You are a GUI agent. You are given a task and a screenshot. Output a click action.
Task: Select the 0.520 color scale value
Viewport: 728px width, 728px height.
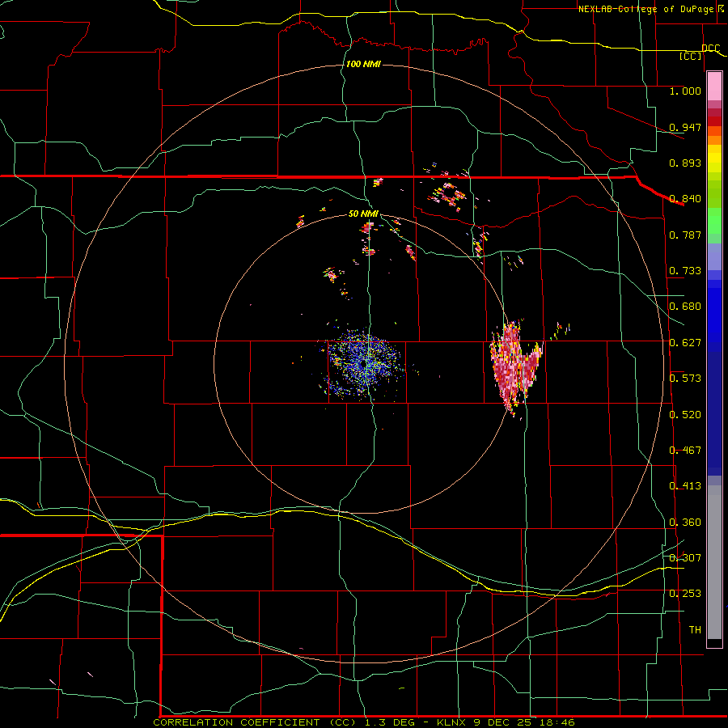point(685,415)
